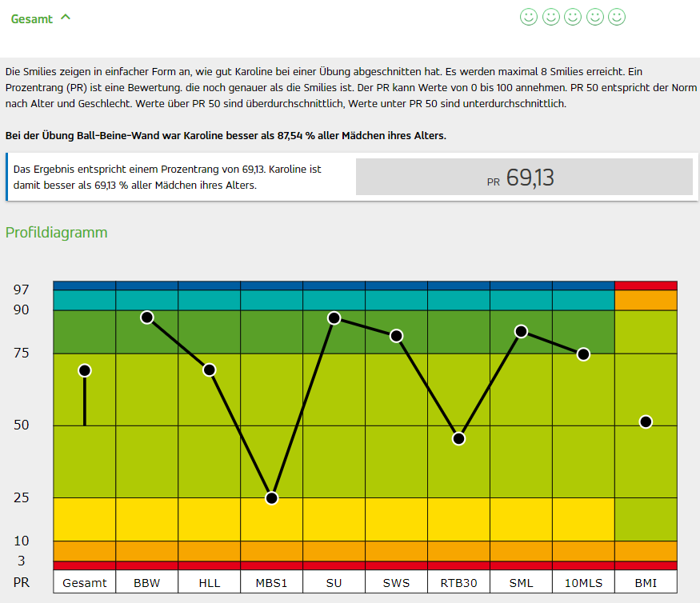Image resolution: width=700 pixels, height=603 pixels.
Task: Click the Profildiagramm heading
Action: [x=57, y=233]
